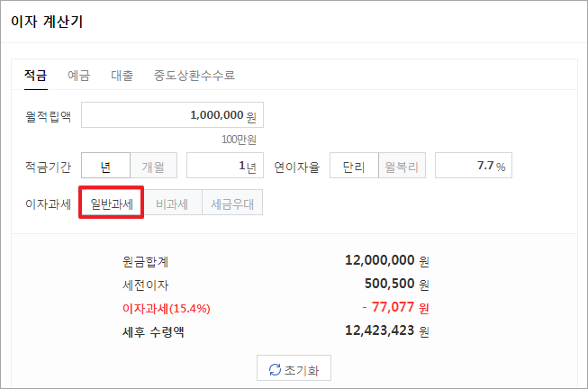Click the 세후 수령액 label
Viewport: 588px width, 389px height.
(153, 331)
